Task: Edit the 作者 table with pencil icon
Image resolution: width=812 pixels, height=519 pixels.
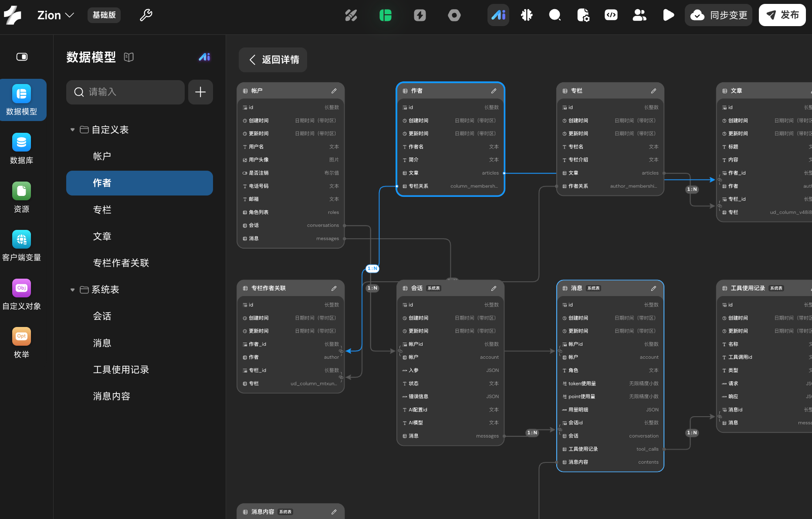Action: [494, 91]
